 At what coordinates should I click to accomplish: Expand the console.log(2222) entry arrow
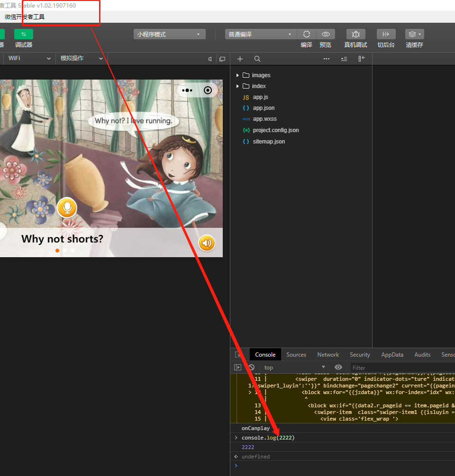point(237,438)
